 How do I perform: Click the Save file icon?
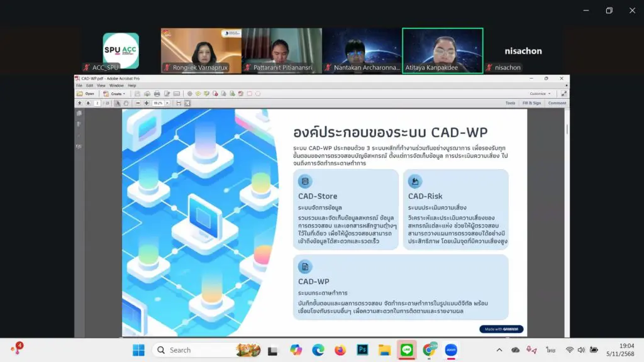(137, 94)
